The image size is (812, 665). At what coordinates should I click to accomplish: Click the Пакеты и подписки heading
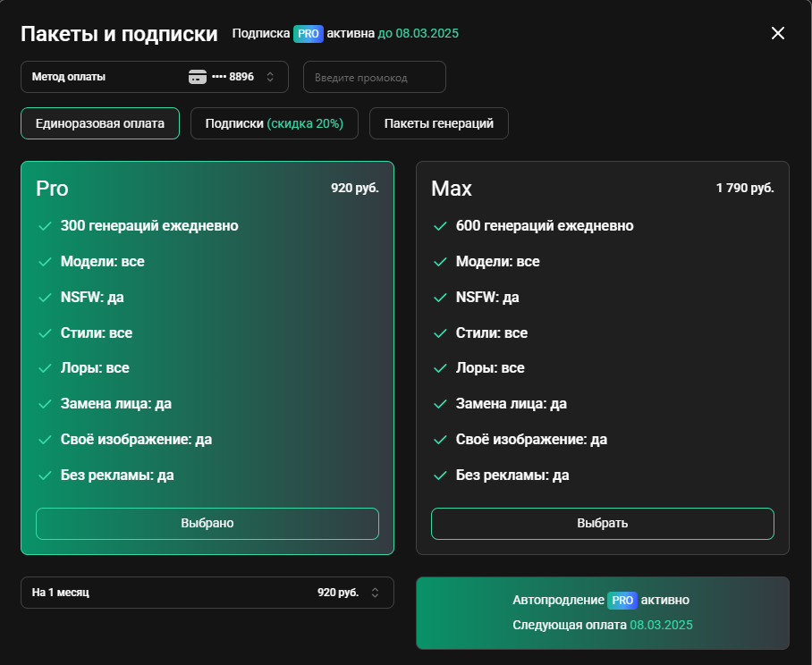(119, 34)
